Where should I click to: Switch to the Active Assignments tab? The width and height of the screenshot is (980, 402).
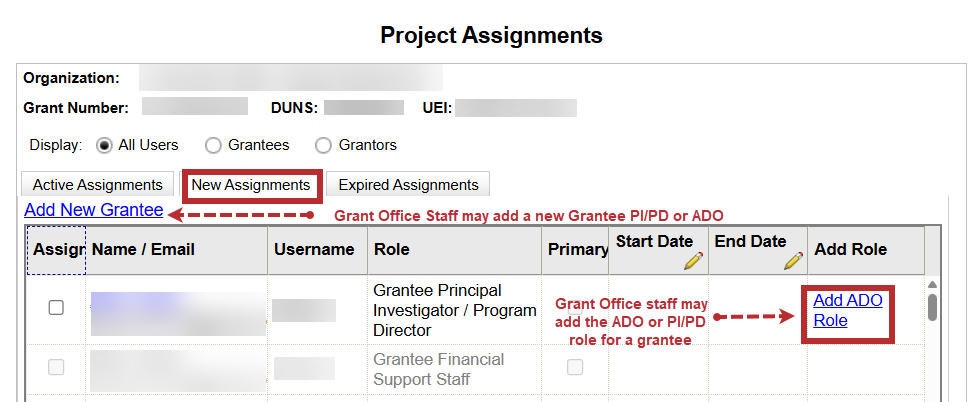97,185
